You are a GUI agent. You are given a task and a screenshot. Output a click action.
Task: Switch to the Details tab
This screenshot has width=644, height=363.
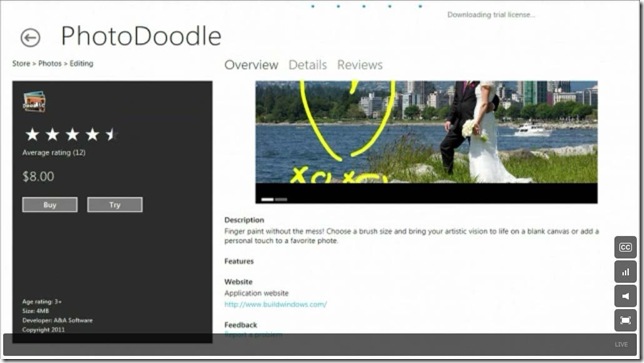tap(308, 65)
